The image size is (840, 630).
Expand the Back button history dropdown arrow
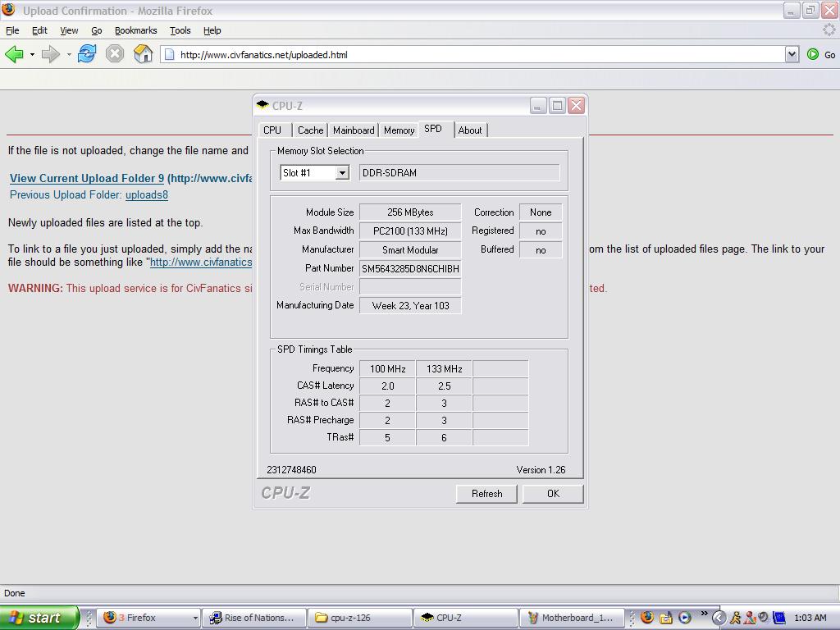tap(32, 55)
